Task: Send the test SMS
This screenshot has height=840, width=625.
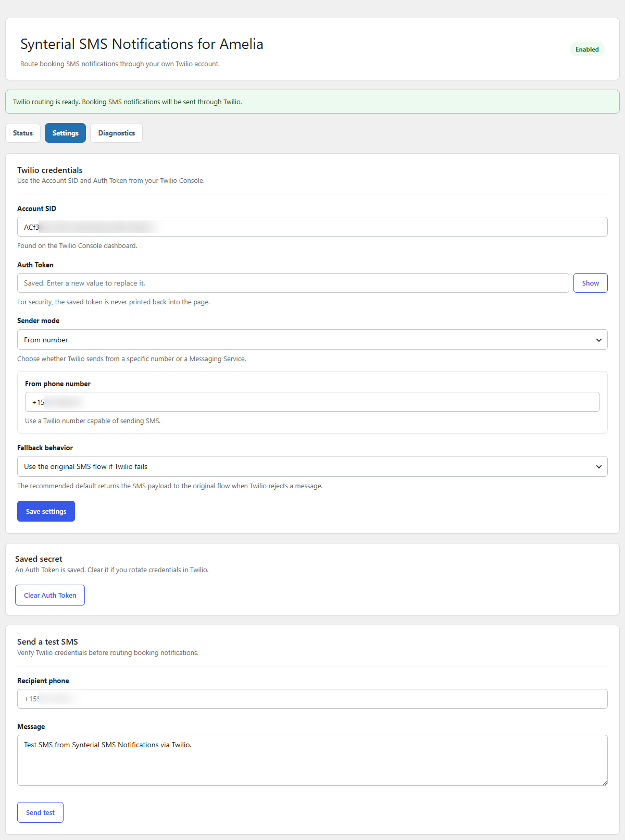Action: pyautogui.click(x=40, y=812)
